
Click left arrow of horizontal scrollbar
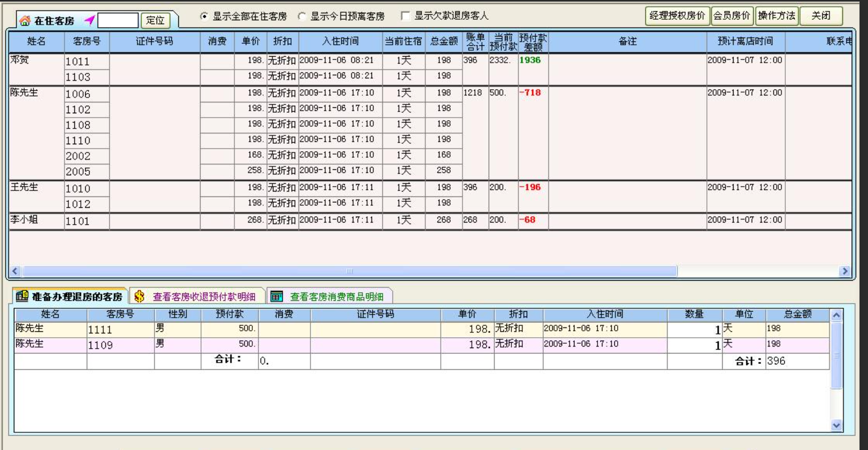coord(15,271)
